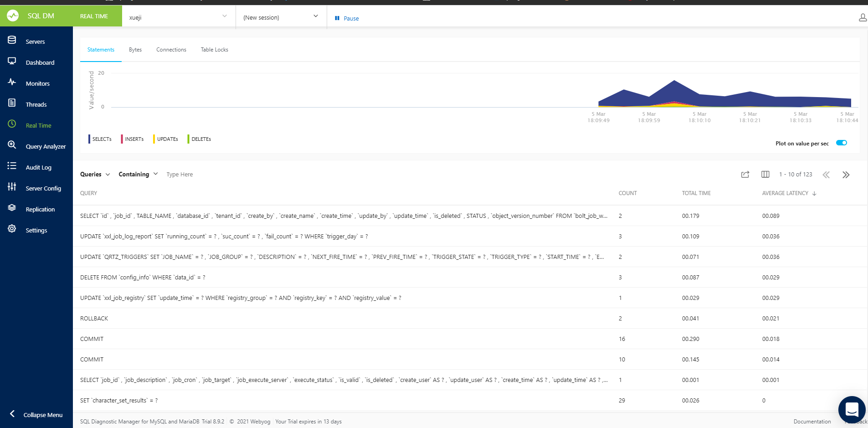Open the column chooser for queries
This screenshot has width=868, height=428.
[765, 174]
